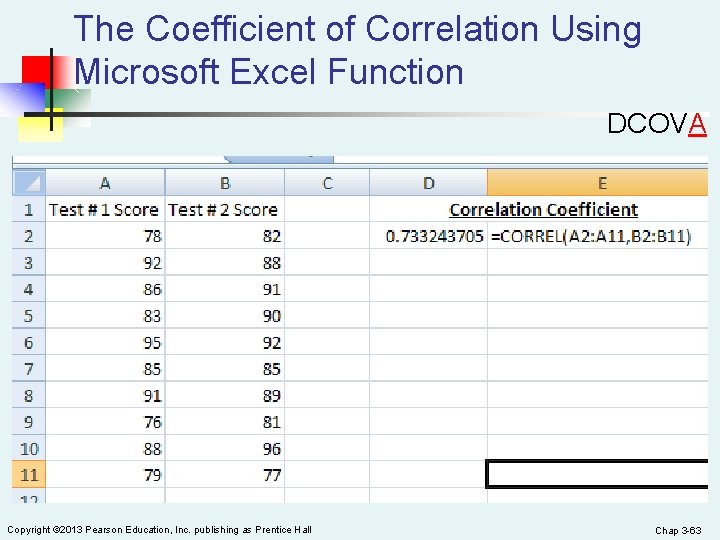Select row 3 header
Image resolution: width=720 pixels, height=540 pixels.
(x=29, y=263)
